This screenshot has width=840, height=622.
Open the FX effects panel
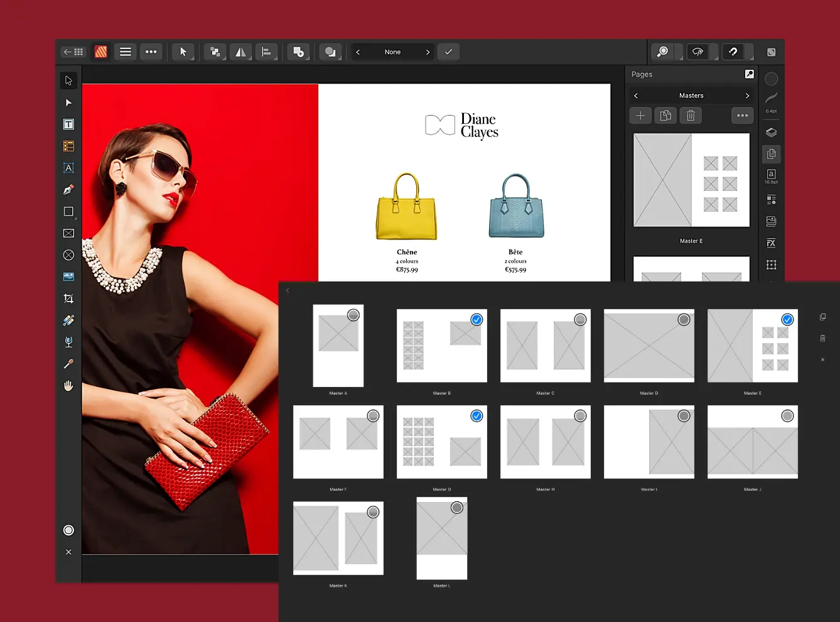pyautogui.click(x=771, y=243)
